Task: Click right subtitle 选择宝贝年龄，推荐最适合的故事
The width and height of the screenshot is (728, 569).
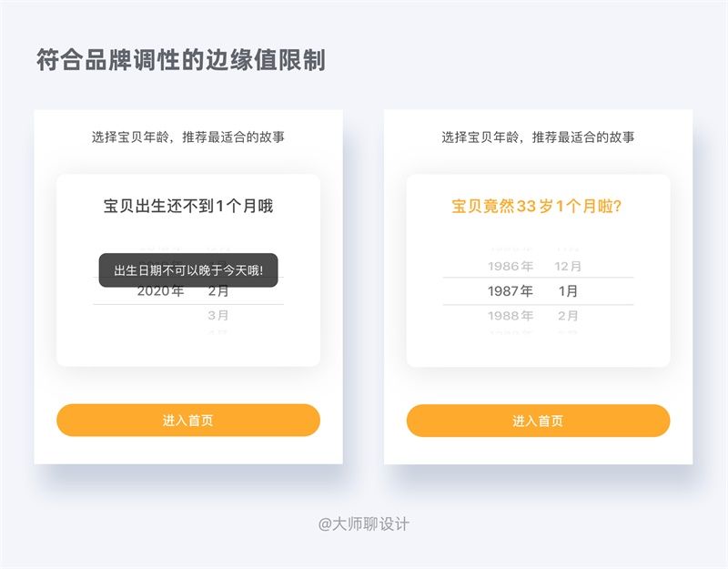Action: point(538,137)
